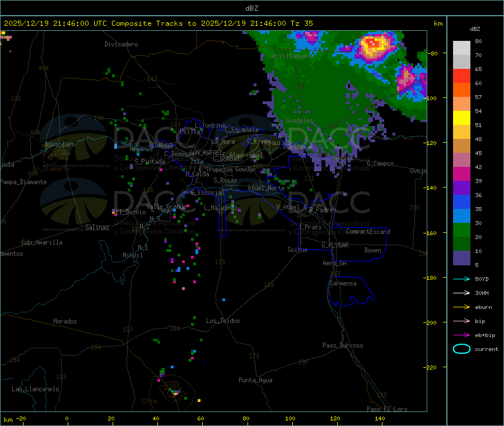This screenshot has width=504, height=426.
Task: Click the 20 dBZ green legend swatch
Action: click(461, 230)
